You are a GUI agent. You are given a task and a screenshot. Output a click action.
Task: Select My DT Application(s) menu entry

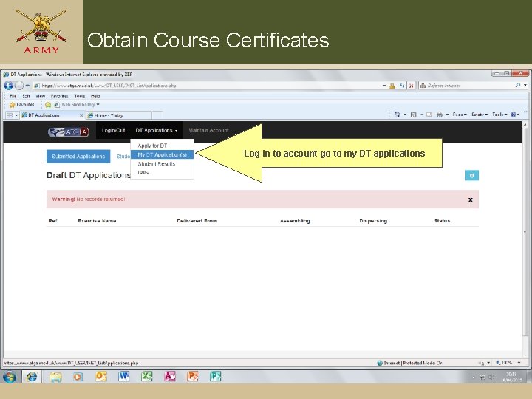(x=162, y=154)
